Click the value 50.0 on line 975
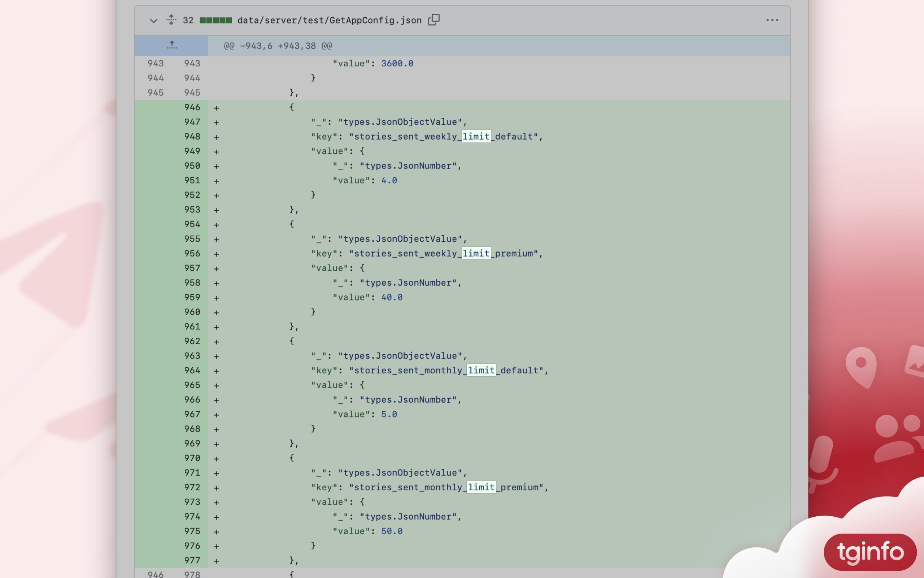 click(x=392, y=531)
